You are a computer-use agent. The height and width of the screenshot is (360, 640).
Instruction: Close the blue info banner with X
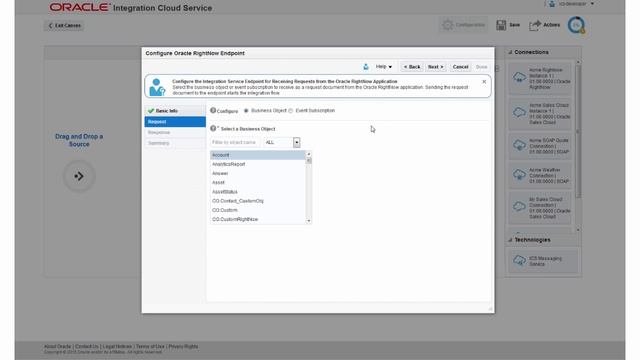tap(484, 82)
